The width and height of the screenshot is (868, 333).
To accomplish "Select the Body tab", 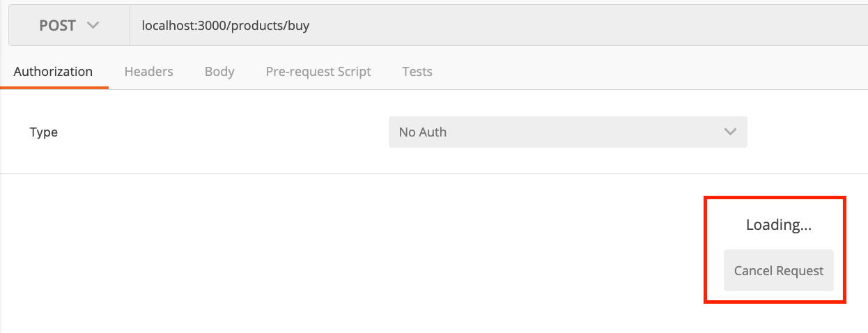I will click(x=219, y=71).
